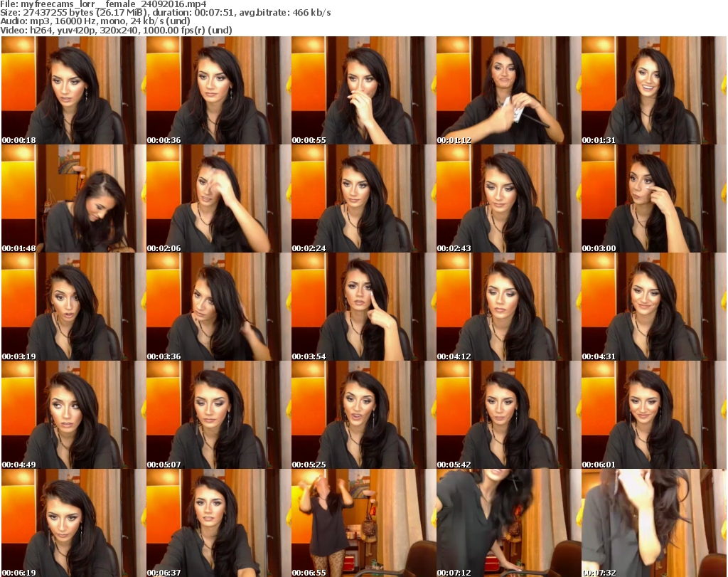The image size is (728, 577).
Task: Click the 00:04:12 timestamp label
Action: click(x=454, y=356)
